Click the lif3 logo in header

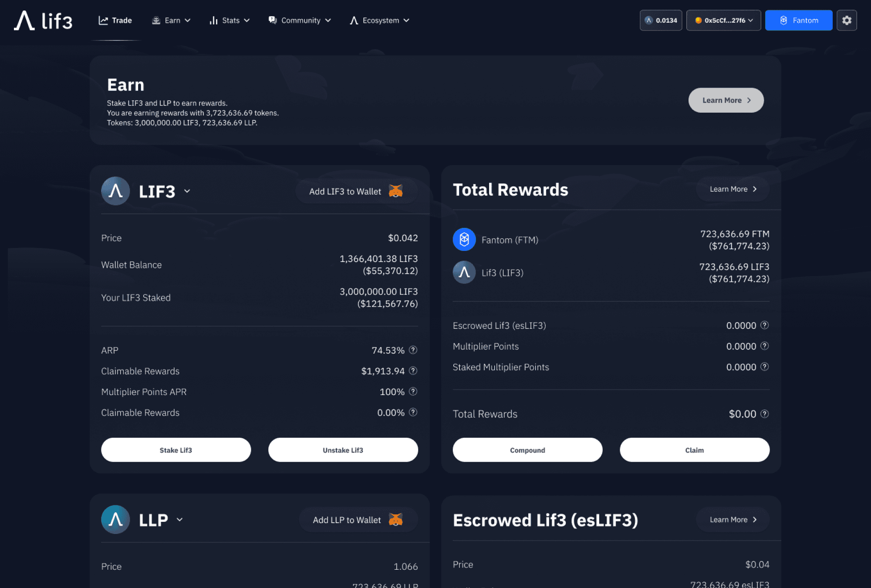coord(43,20)
